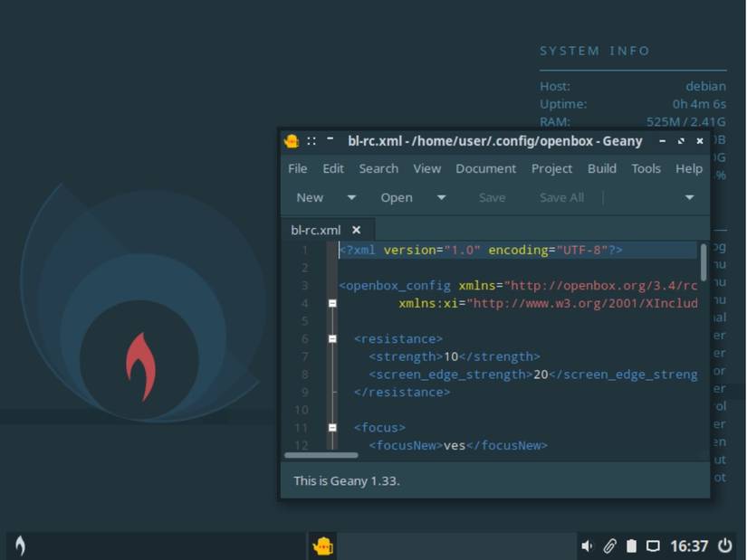The height and width of the screenshot is (560, 747).
Task: Click the Geany icon in the taskbar
Action: 322,546
